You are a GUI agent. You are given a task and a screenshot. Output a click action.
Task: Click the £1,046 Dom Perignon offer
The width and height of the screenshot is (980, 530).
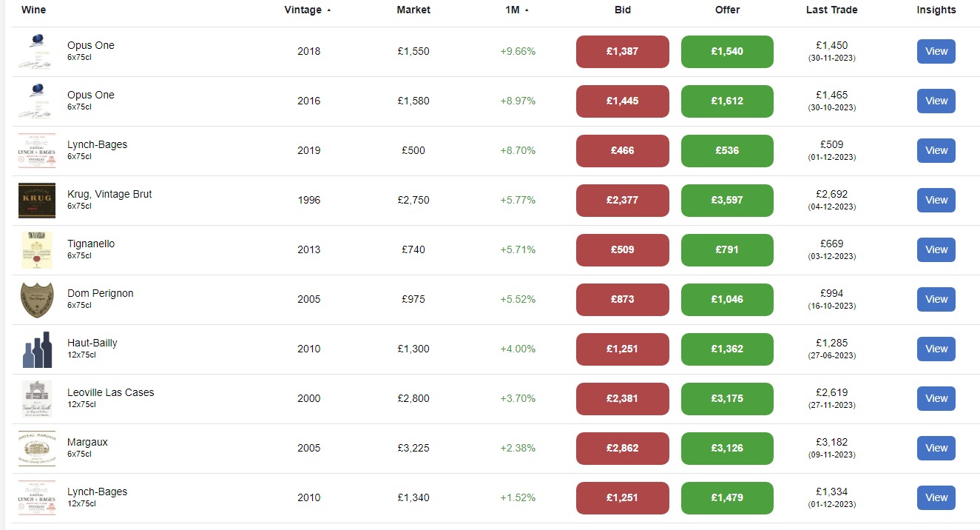pyautogui.click(x=727, y=300)
